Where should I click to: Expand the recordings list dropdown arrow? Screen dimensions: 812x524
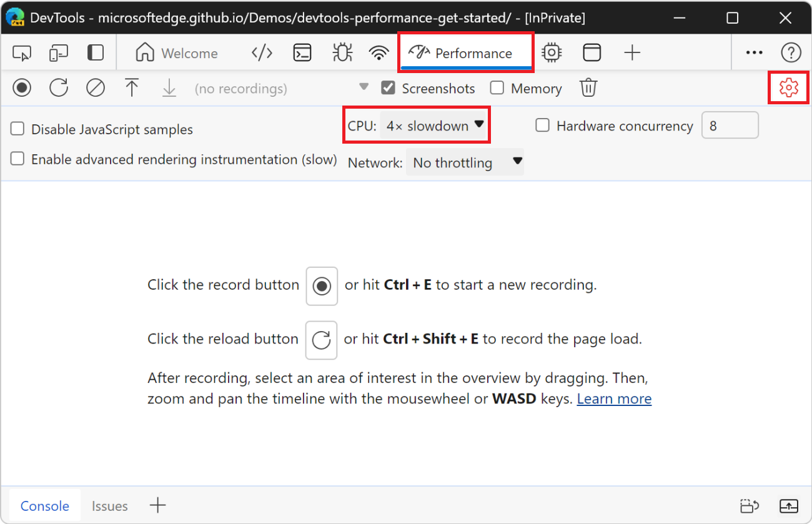[364, 87]
